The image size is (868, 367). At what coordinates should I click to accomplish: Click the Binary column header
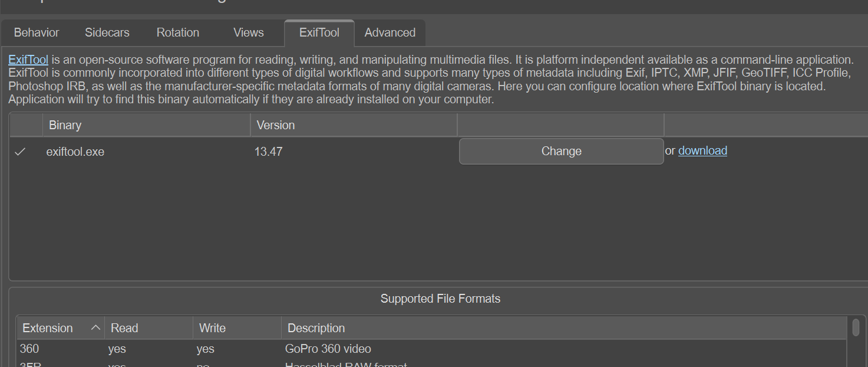coord(65,125)
